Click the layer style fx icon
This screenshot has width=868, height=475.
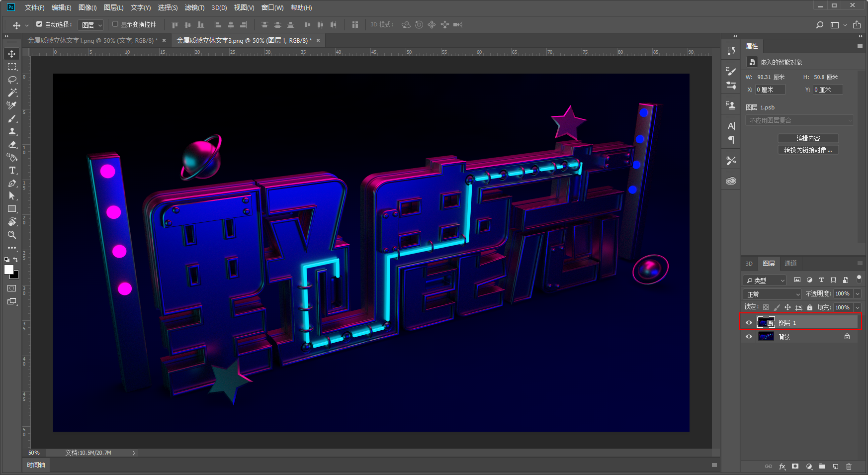782,467
